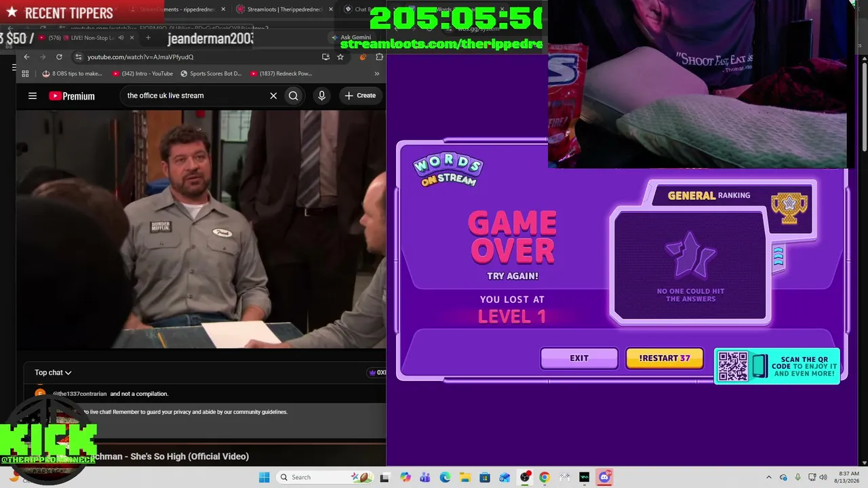
Task: Select the youtube.com address bar URL
Action: pyautogui.click(x=140, y=57)
